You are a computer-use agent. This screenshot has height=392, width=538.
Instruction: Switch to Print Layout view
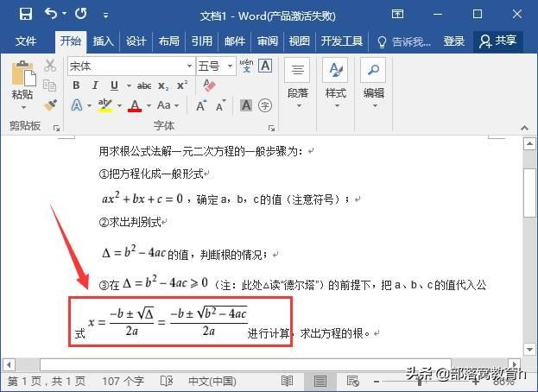coord(320,381)
